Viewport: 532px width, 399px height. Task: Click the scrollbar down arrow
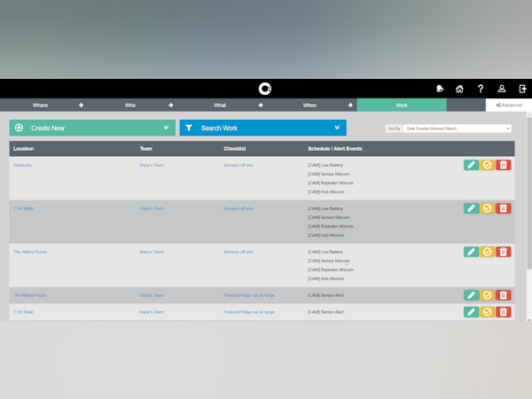pyautogui.click(x=529, y=319)
